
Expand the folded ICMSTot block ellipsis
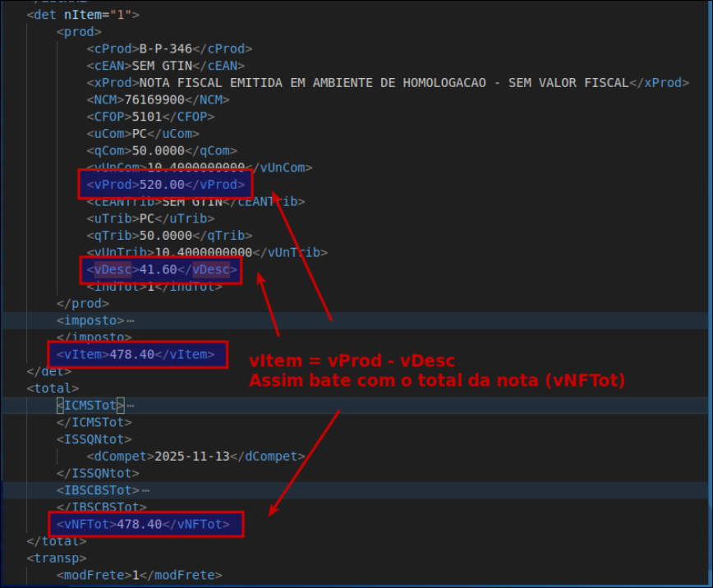(x=131, y=406)
